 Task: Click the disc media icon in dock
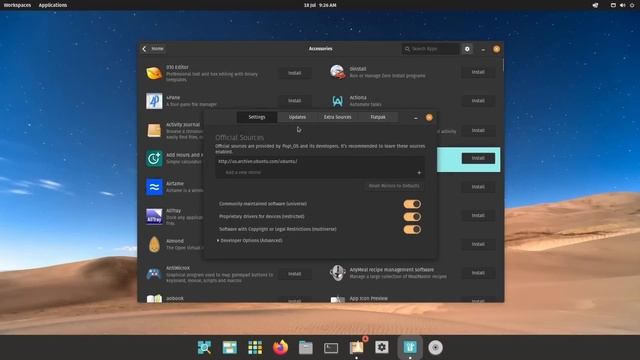436,347
